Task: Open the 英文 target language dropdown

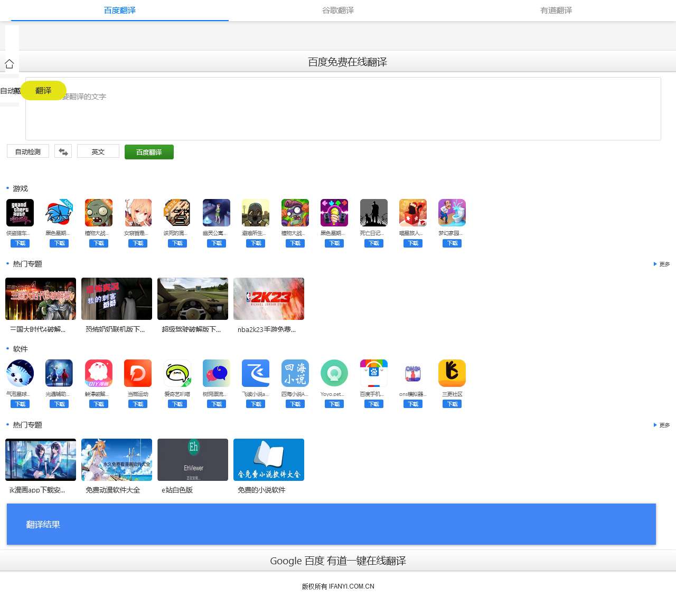Action: pos(98,151)
